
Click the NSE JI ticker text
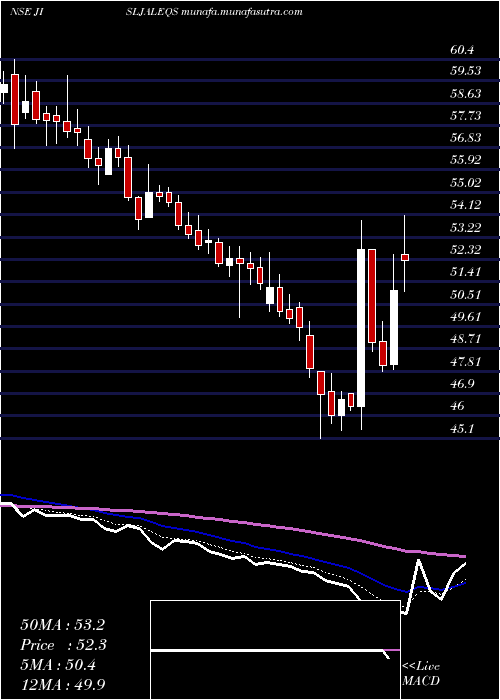[x=27, y=12]
